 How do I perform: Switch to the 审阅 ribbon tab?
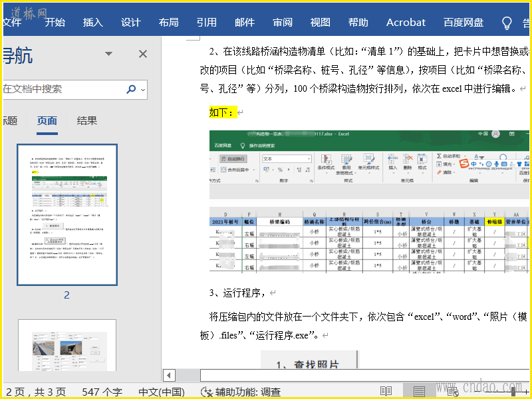(283, 23)
